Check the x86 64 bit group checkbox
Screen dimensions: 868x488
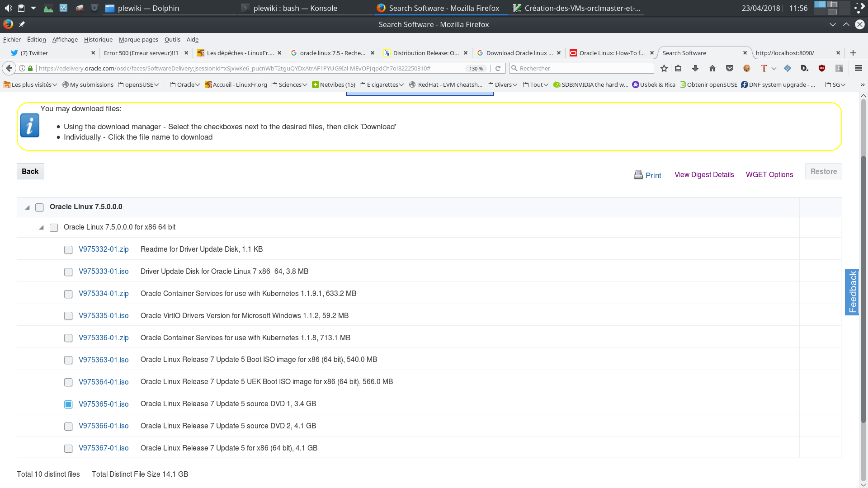pos(54,228)
